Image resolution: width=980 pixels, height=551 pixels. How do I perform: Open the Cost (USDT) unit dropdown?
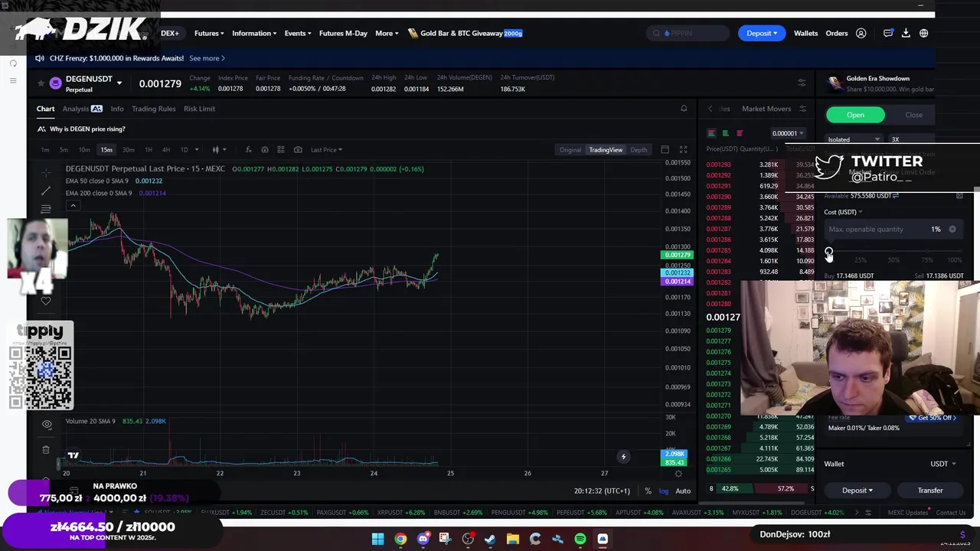coord(843,212)
